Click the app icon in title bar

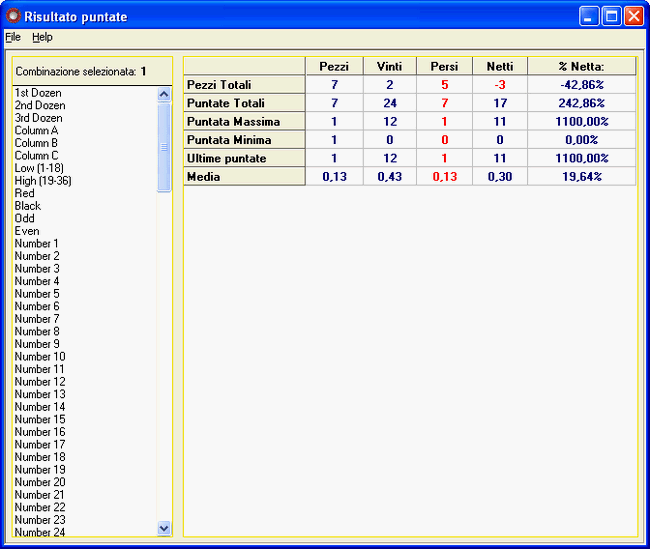pyautogui.click(x=13, y=16)
